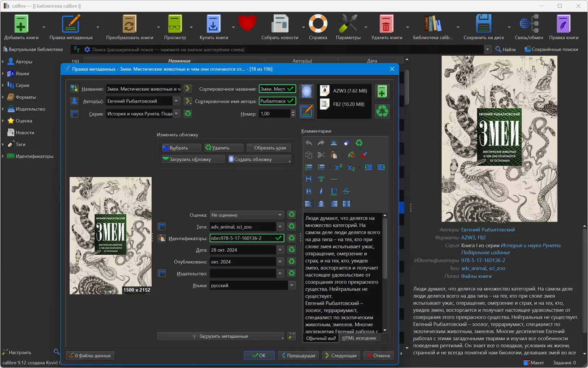Redo the edit in the comments editor
588x368 pixels.
(x=321, y=143)
